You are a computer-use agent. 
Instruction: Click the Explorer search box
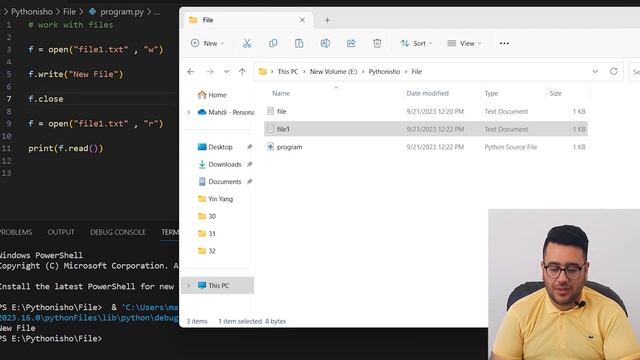[634, 72]
